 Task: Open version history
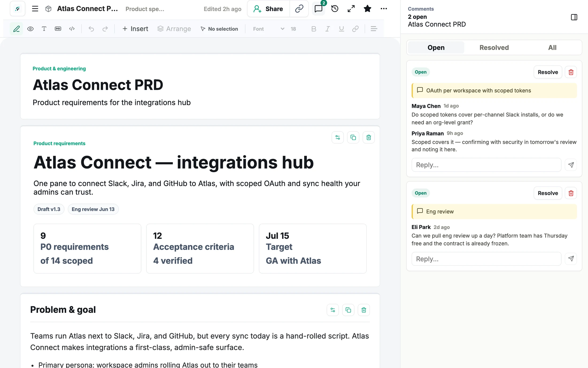335,9
